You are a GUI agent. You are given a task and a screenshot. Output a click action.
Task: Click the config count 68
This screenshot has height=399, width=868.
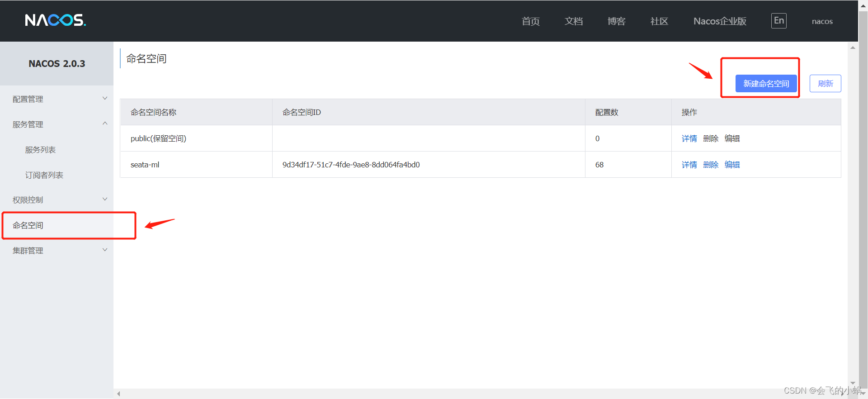(599, 165)
